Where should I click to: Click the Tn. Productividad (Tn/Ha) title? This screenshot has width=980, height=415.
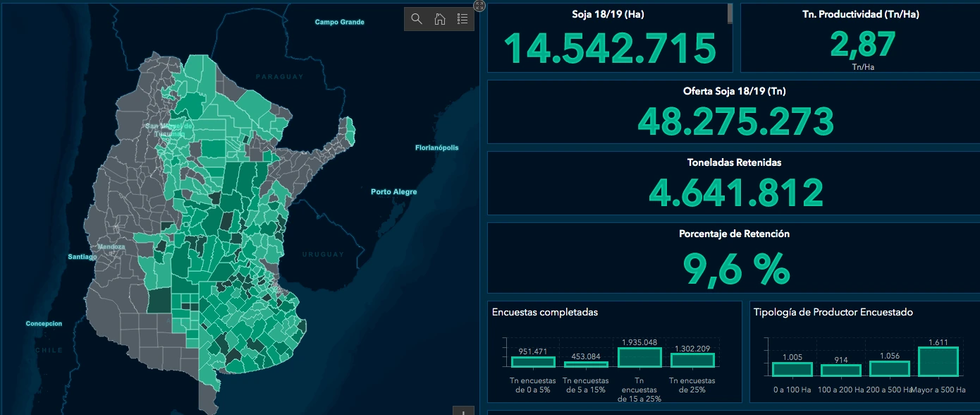pyautogui.click(x=860, y=14)
